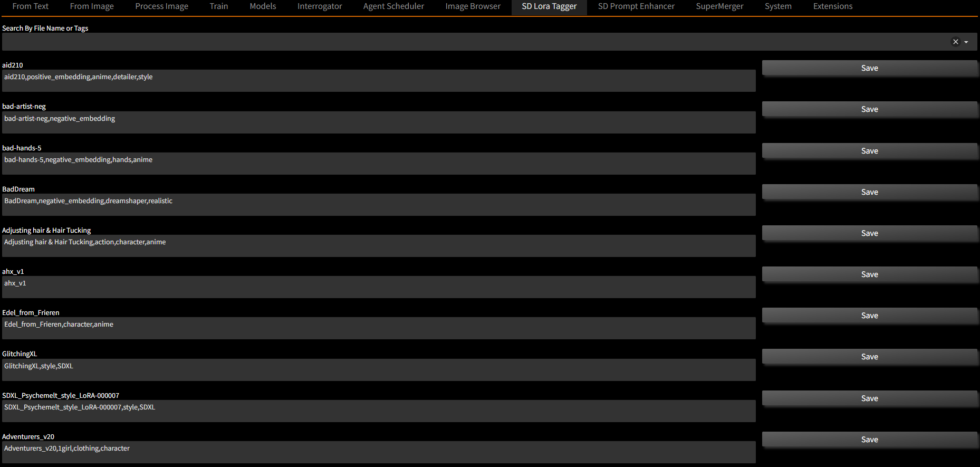
Task: Edit the bad-hands-5 tags text box
Action: tap(379, 164)
